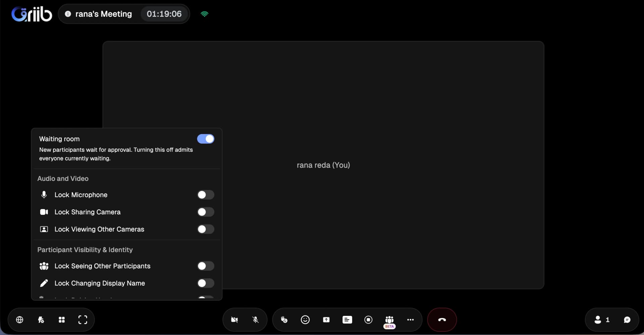Click the Waiting room description text
This screenshot has width=644, height=335.
[x=116, y=154]
